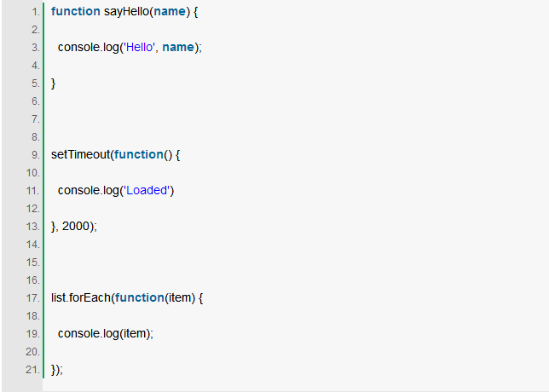Click the closing '});' on line 21
The height and width of the screenshot is (392, 549).
coord(57,370)
